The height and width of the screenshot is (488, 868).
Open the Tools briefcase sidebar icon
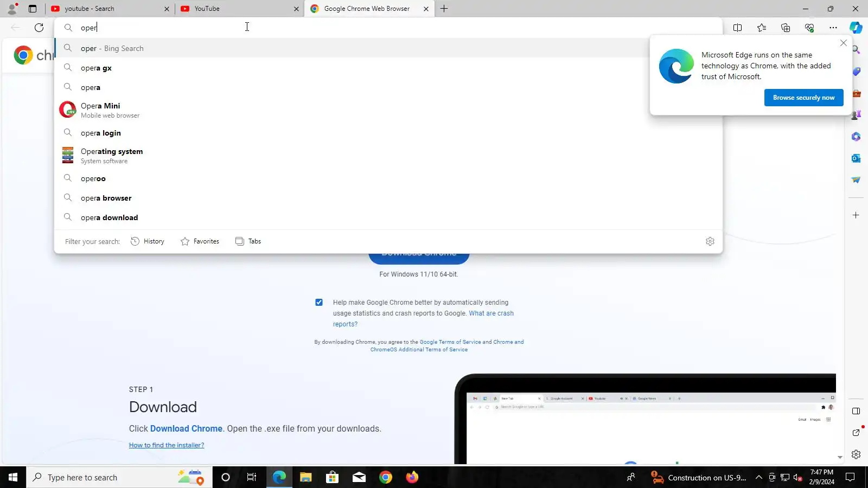856,93
